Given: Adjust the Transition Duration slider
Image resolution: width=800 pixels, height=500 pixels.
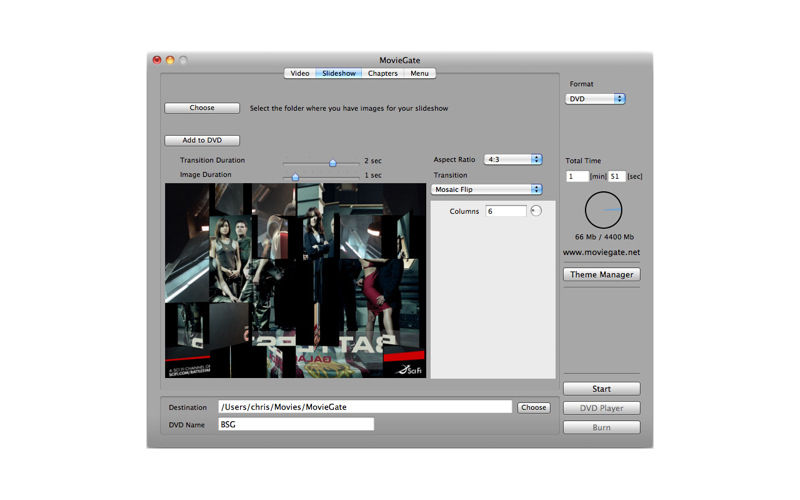Looking at the screenshot, I should coord(333,163).
